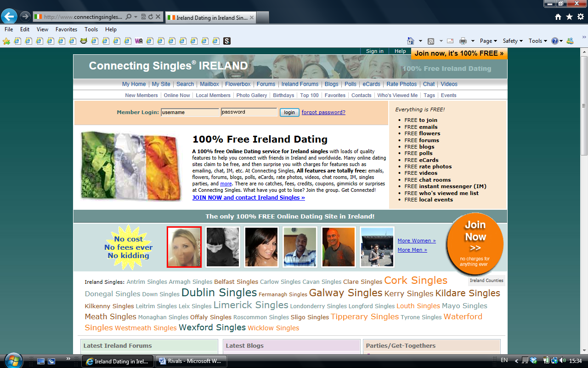The image size is (588, 368).
Task: Click the page vertical scrollbar down arrow
Action: [584, 351]
